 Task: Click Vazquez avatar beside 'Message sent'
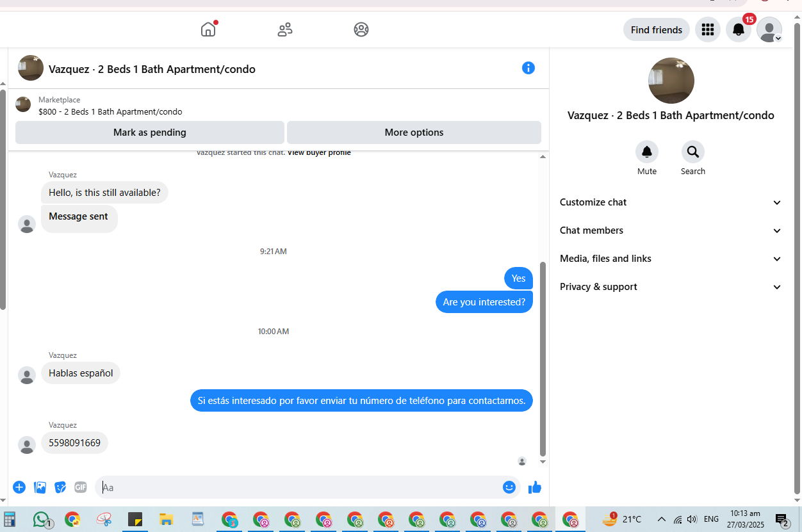[27, 224]
